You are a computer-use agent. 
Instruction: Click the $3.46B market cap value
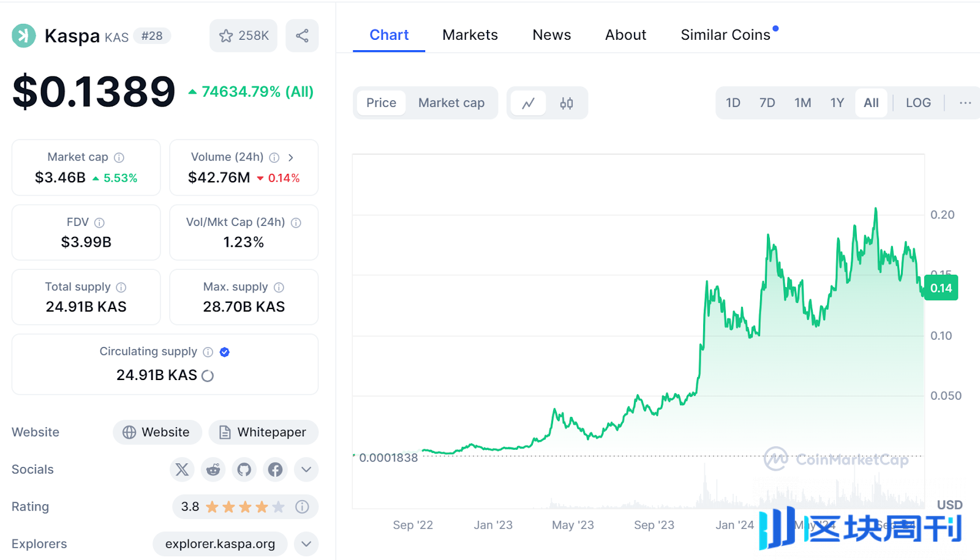(x=60, y=177)
